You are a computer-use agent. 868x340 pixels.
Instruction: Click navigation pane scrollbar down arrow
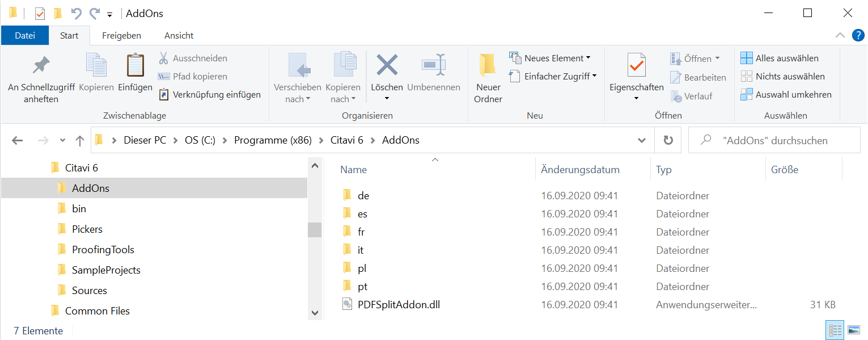[315, 312]
